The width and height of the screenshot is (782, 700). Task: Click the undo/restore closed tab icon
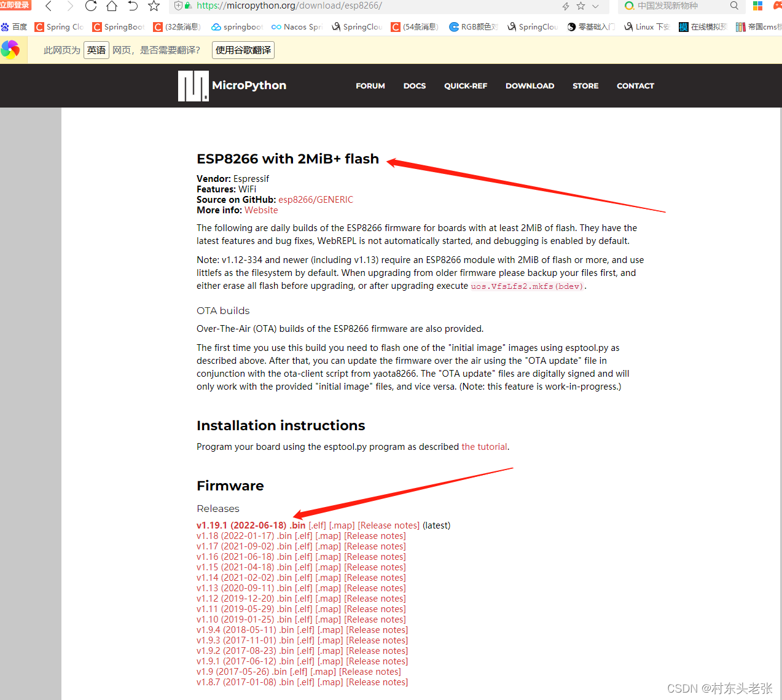pyautogui.click(x=133, y=6)
